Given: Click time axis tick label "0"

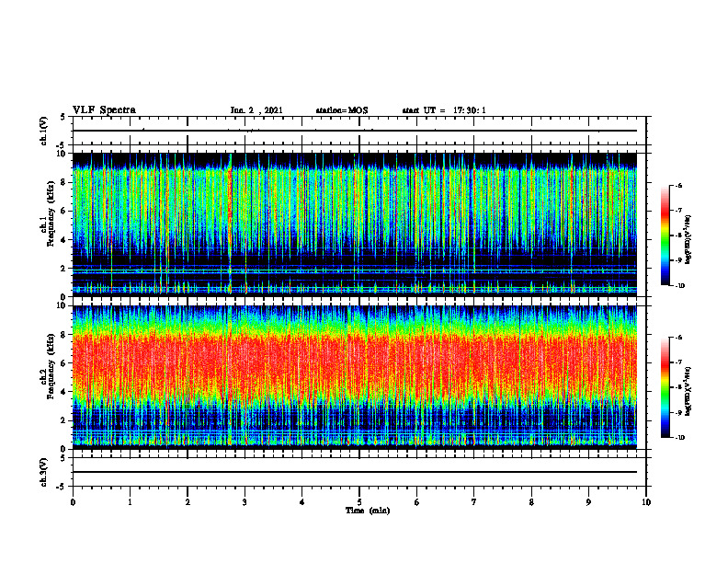Looking at the screenshot, I should point(73,502).
